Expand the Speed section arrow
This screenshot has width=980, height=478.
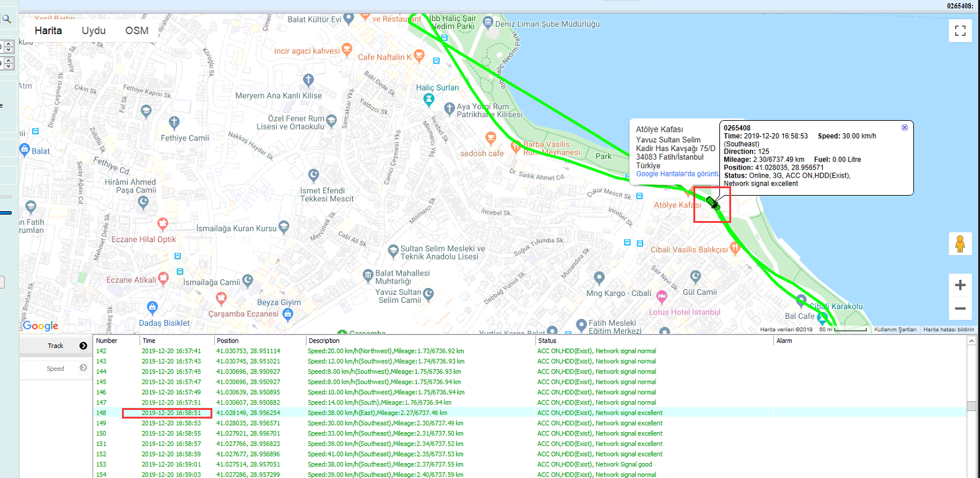pyautogui.click(x=83, y=368)
